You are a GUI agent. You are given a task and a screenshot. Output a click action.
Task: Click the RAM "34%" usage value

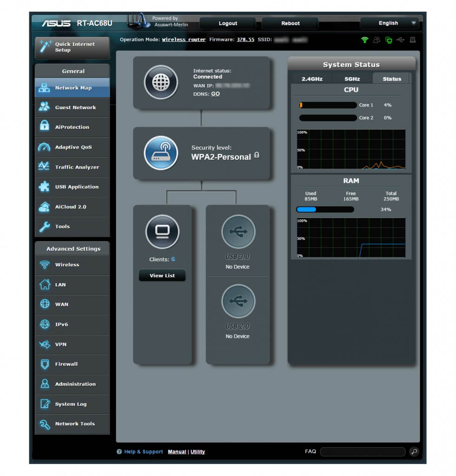[x=386, y=210]
